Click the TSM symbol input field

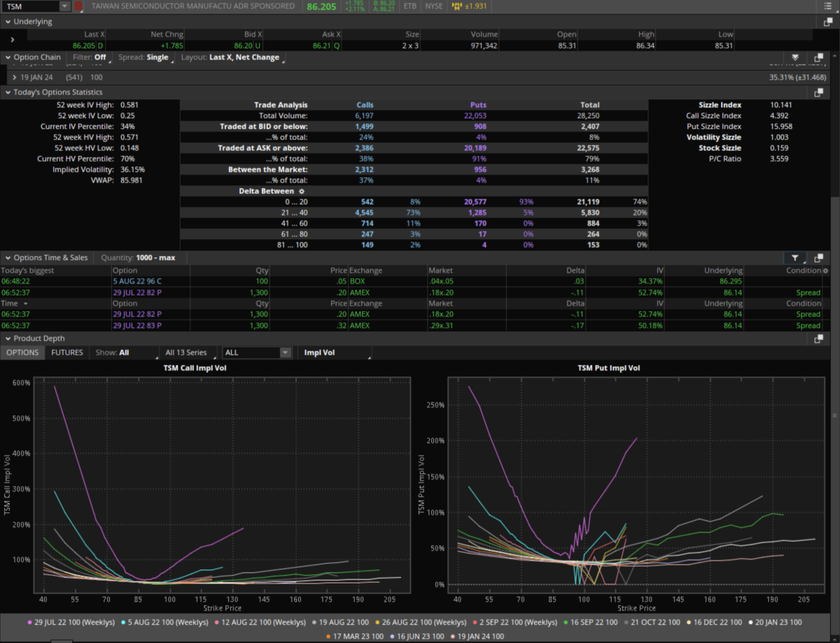(30, 6)
